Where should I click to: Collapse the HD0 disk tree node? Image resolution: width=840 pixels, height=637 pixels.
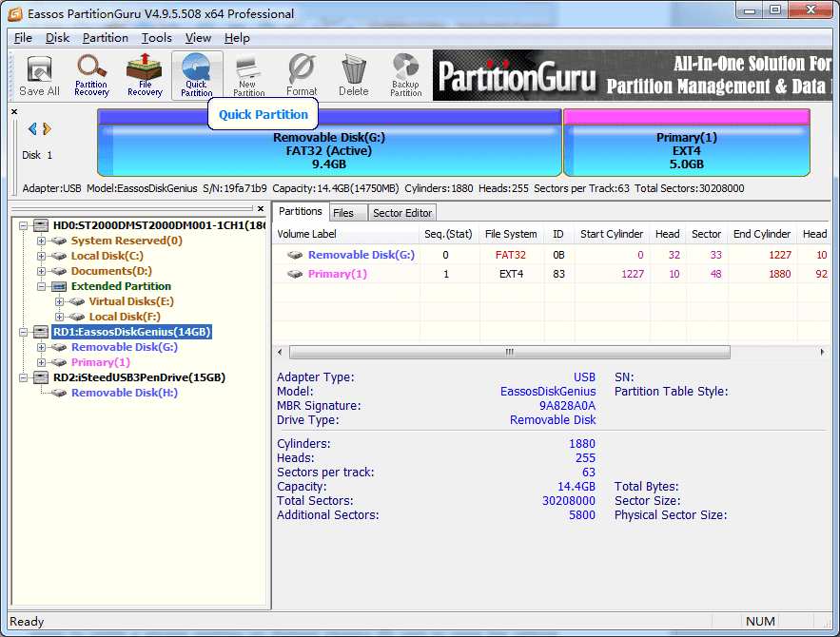coord(24,225)
